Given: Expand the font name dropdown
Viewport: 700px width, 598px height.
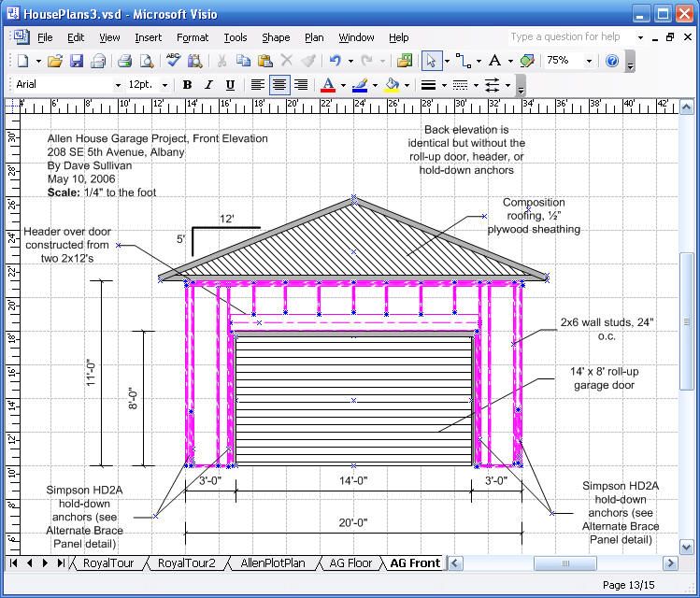Looking at the screenshot, I should [x=118, y=85].
